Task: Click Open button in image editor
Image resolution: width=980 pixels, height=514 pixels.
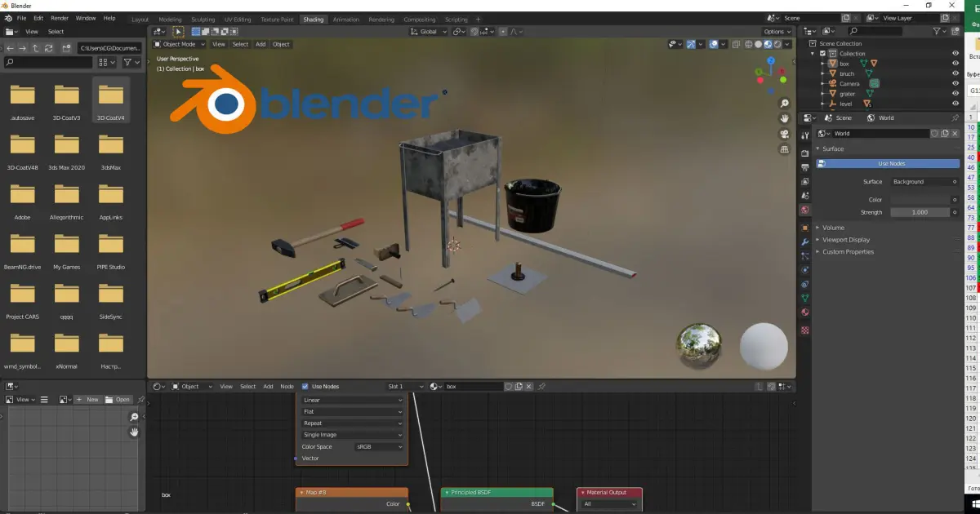Action: click(119, 399)
